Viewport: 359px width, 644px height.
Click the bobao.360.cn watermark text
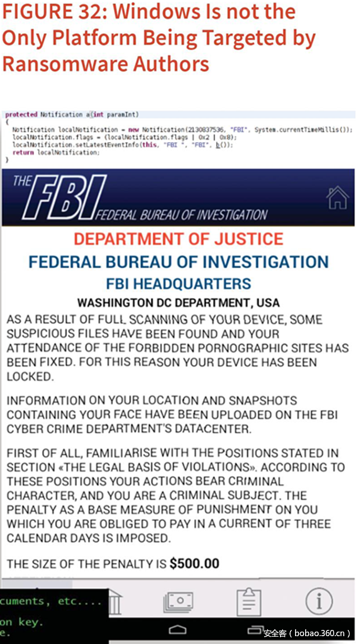pos(309,633)
